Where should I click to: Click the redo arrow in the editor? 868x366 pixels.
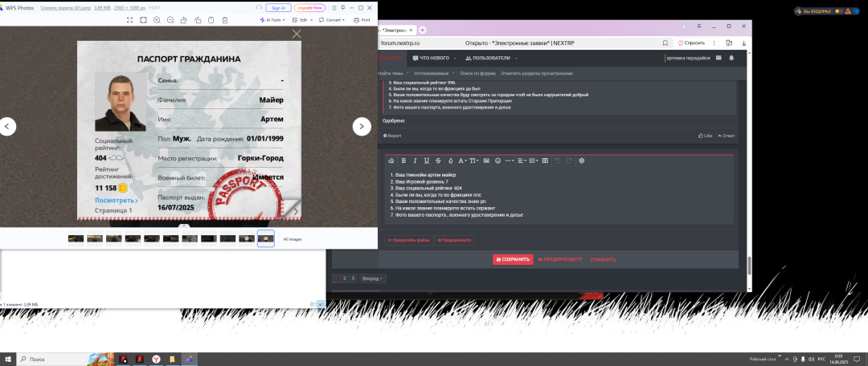pyautogui.click(x=569, y=161)
